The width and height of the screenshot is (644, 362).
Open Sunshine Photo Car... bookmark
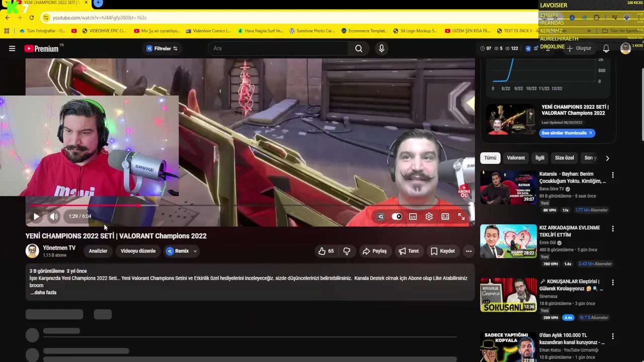pyautogui.click(x=312, y=31)
